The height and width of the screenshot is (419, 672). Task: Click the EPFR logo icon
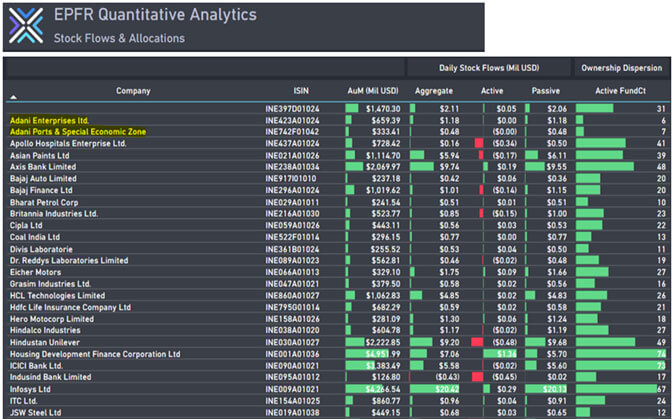[26, 26]
